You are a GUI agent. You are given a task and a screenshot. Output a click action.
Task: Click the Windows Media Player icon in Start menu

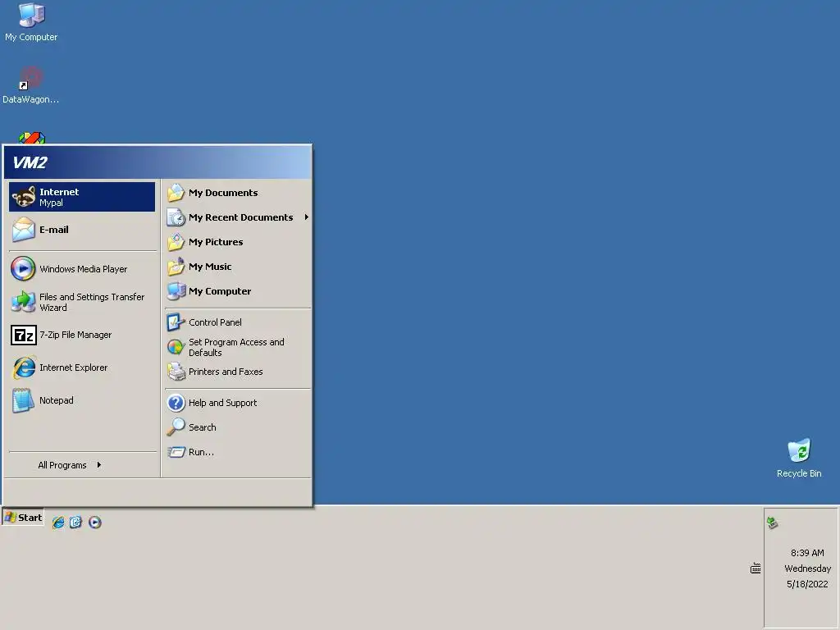[23, 269]
